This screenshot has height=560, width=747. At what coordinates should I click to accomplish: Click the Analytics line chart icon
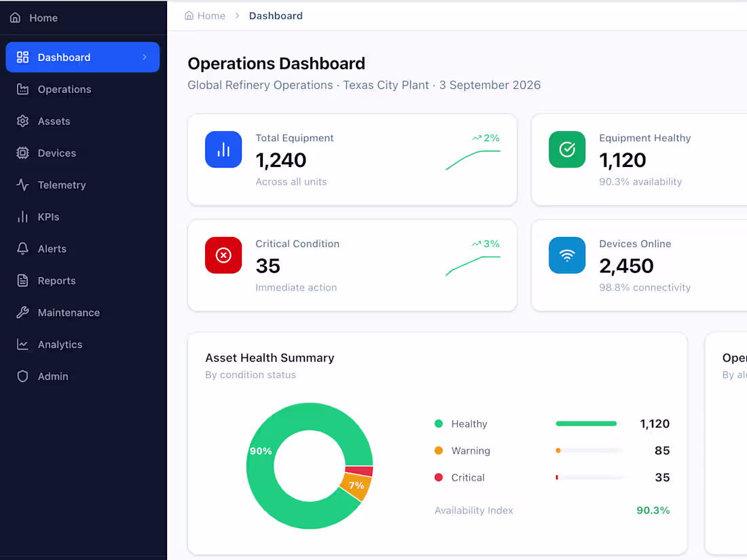22,344
